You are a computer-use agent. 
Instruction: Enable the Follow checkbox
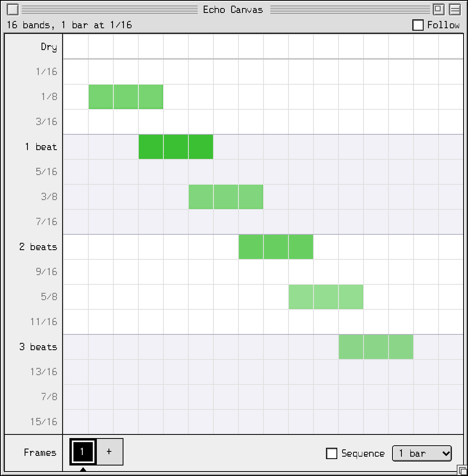pyautogui.click(x=418, y=25)
